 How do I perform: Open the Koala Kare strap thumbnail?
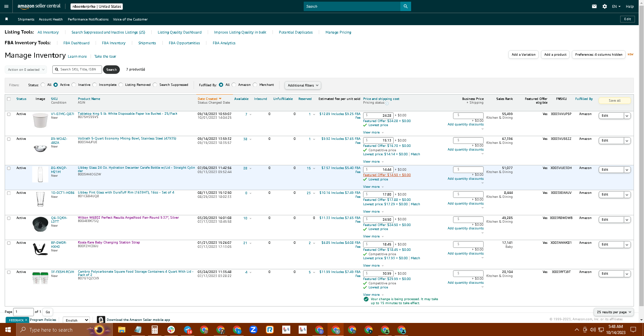click(40, 249)
